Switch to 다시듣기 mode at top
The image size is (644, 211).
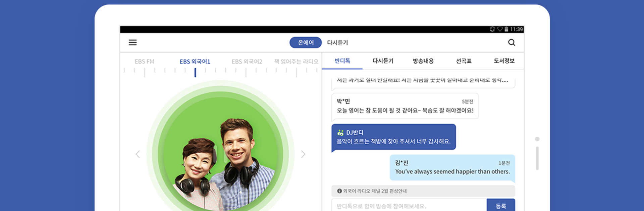(337, 43)
